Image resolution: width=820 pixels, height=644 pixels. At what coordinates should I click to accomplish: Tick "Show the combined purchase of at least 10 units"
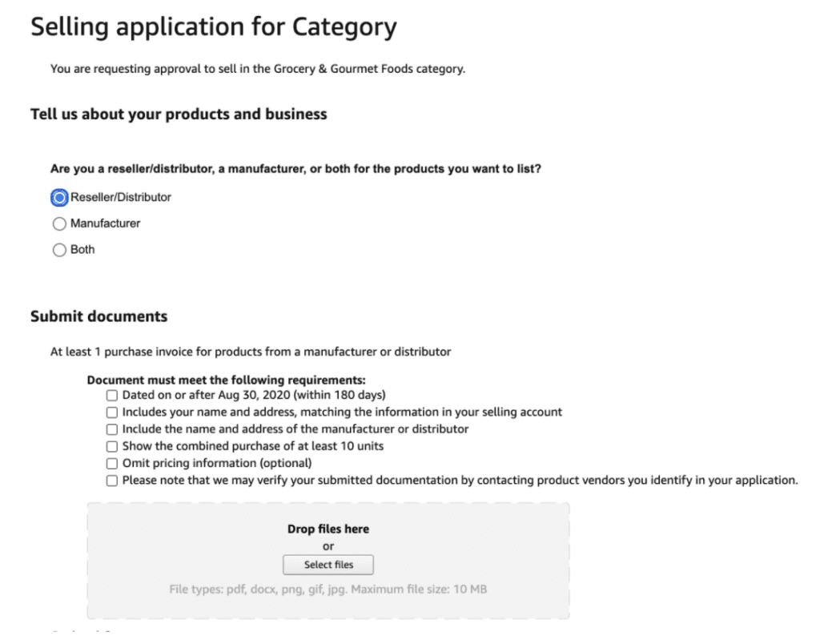[112, 446]
